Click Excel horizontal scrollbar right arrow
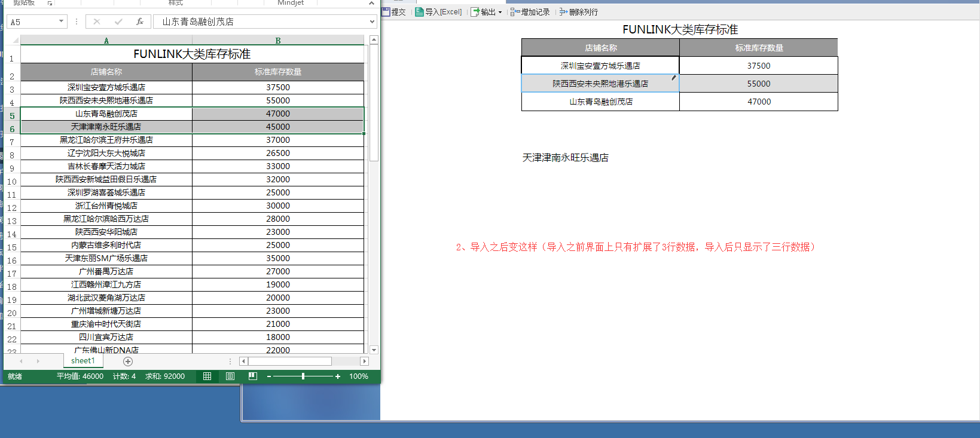The width and height of the screenshot is (980, 438). (364, 361)
